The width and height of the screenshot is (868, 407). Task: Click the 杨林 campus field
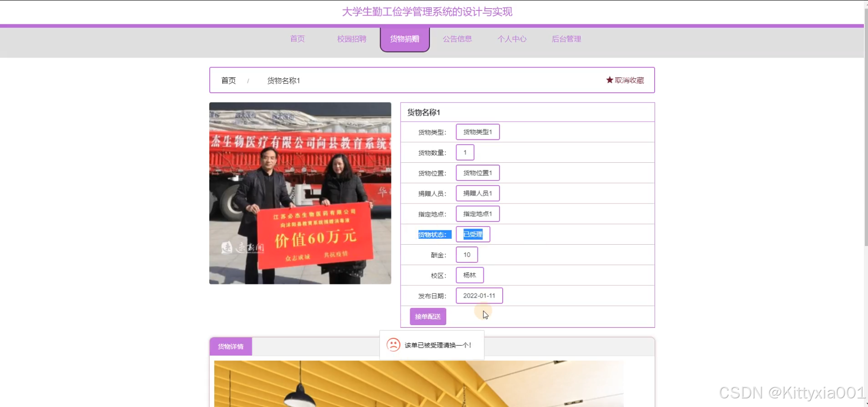point(469,275)
